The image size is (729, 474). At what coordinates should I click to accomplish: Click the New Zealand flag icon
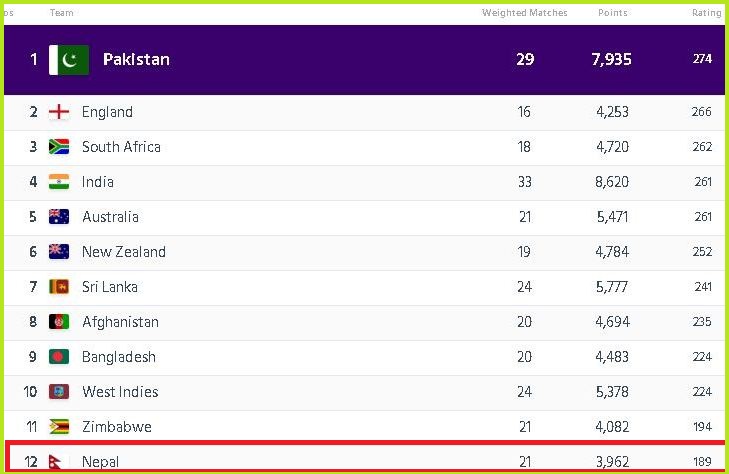(59, 251)
